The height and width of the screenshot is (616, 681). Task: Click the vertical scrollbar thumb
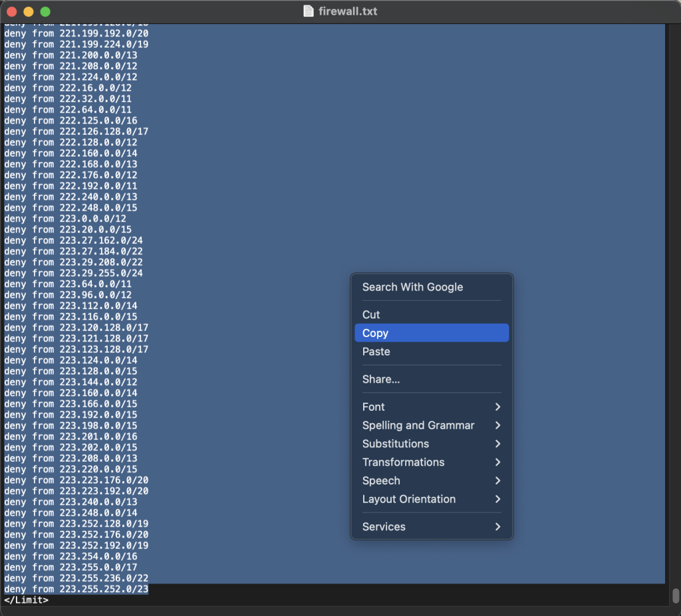click(x=676, y=595)
